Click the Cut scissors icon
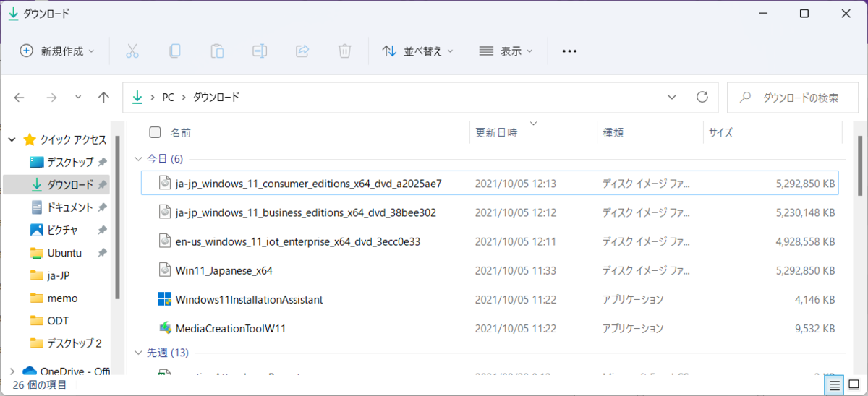Viewport: 868px width, 396px height. [x=132, y=51]
